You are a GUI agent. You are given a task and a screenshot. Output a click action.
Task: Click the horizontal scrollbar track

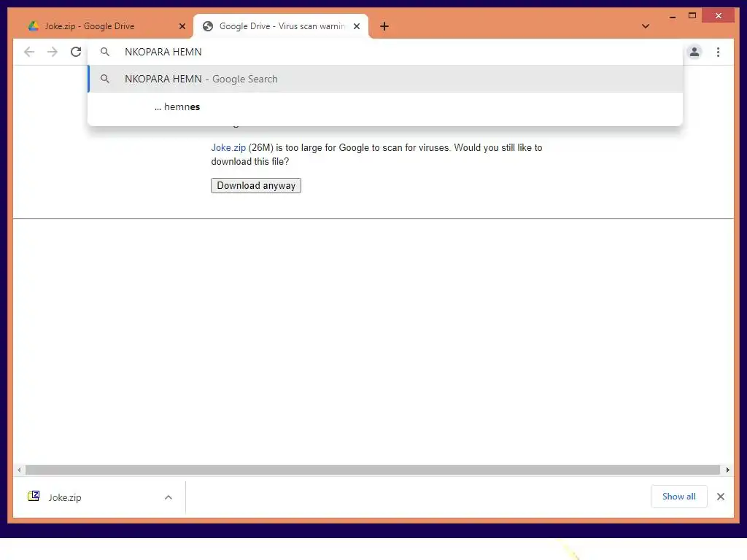point(373,470)
